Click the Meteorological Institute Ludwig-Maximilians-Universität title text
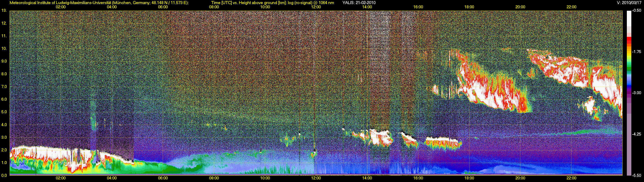The image size is (644, 182). pyautogui.click(x=99, y=3)
